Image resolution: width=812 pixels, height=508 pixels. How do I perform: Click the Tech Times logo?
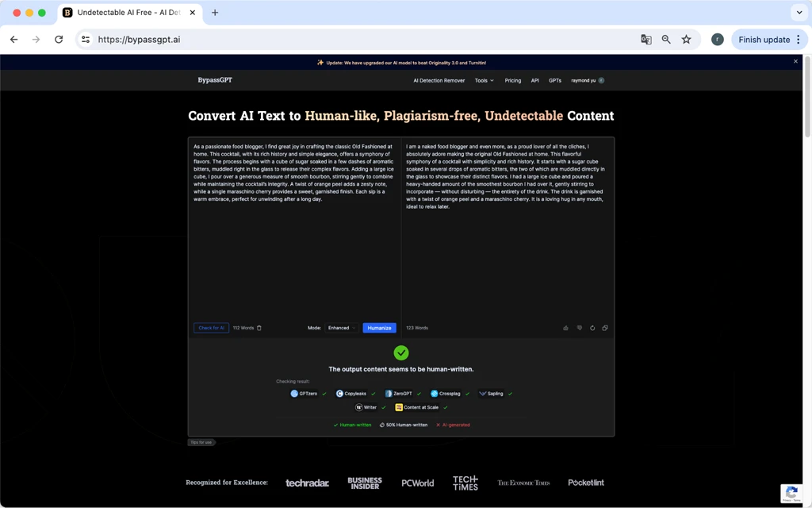(x=465, y=483)
